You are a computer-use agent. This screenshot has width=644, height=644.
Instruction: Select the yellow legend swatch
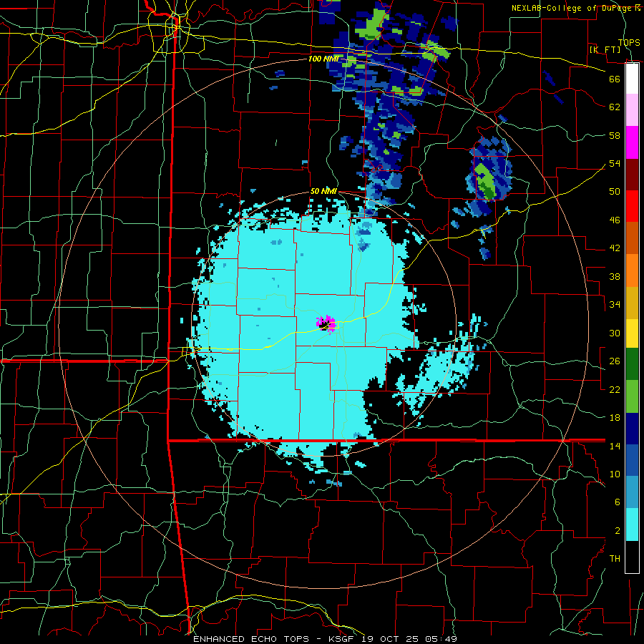click(x=632, y=333)
